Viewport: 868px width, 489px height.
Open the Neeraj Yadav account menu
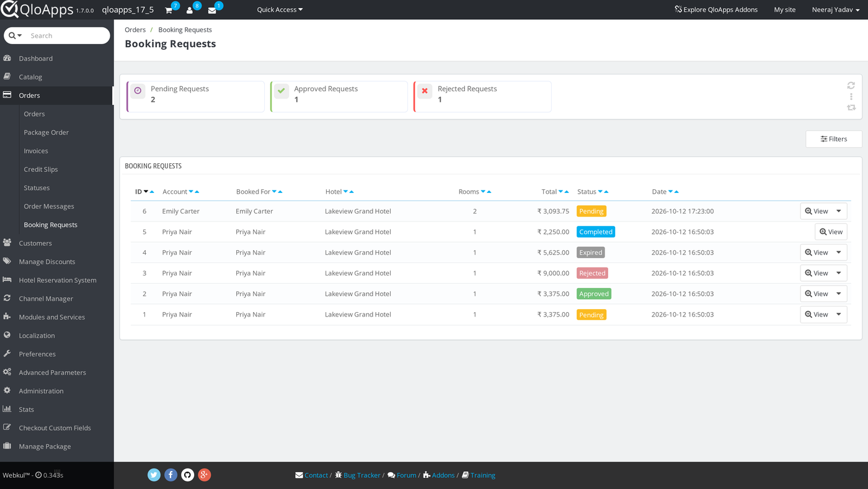pyautogui.click(x=836, y=10)
